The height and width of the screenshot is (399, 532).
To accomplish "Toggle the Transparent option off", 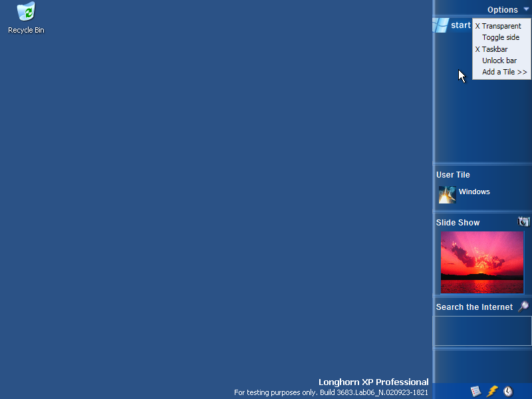I will pos(501,26).
